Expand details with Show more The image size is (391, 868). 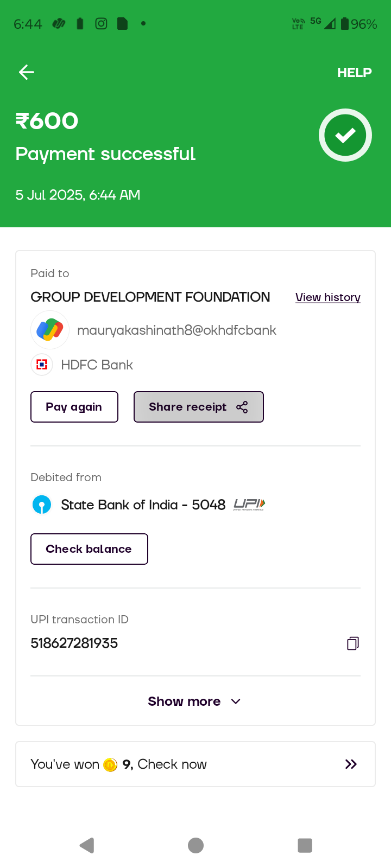coord(184,701)
